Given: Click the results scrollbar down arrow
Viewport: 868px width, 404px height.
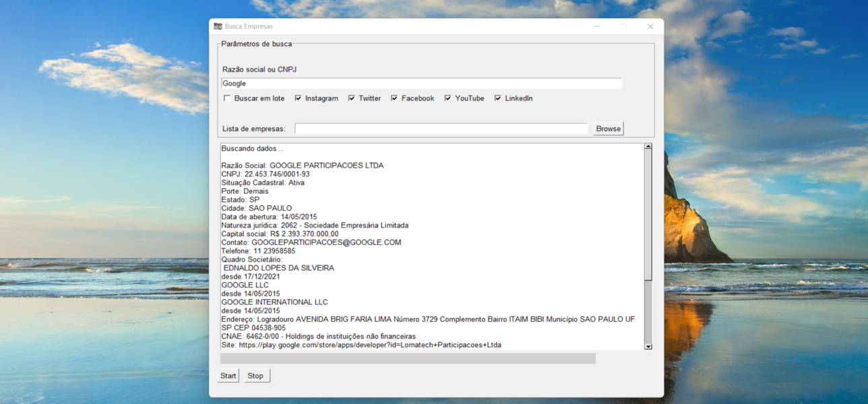Looking at the screenshot, I should [648, 347].
